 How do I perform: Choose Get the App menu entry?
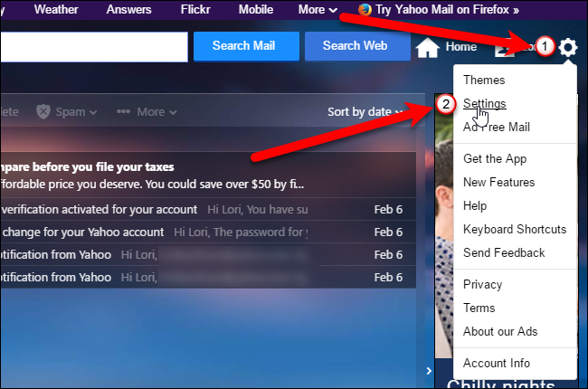495,158
